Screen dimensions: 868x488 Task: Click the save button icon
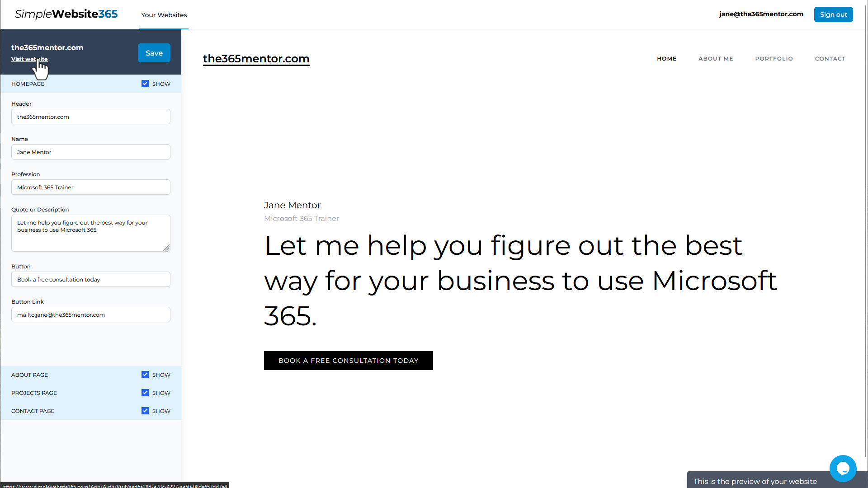(154, 52)
